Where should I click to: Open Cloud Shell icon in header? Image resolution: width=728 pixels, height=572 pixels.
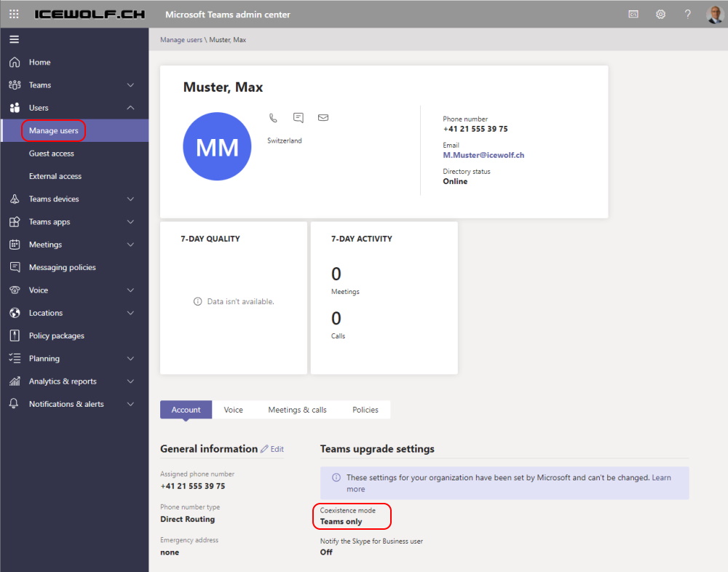click(633, 15)
